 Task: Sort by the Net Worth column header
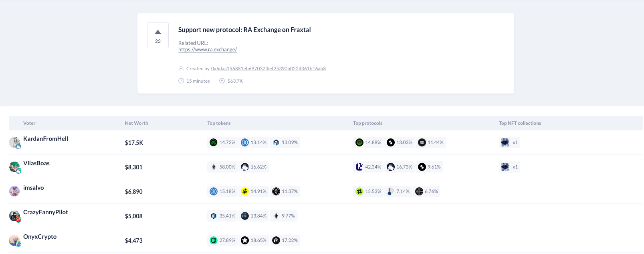coord(136,123)
